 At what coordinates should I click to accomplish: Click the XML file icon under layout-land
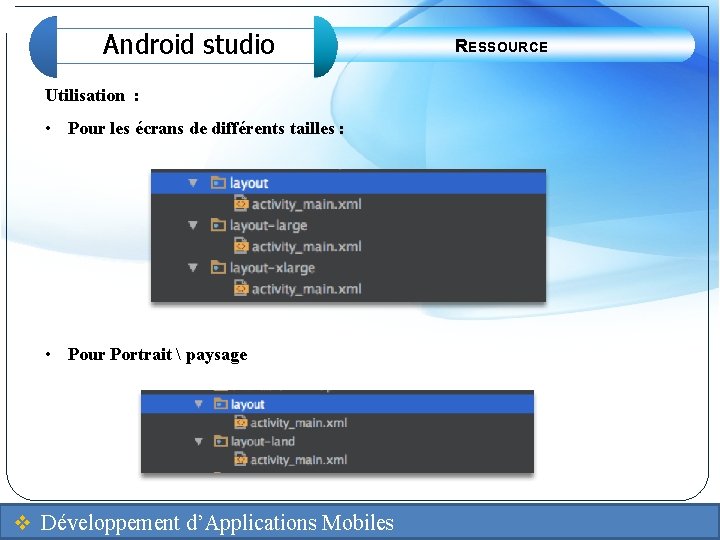[241, 459]
